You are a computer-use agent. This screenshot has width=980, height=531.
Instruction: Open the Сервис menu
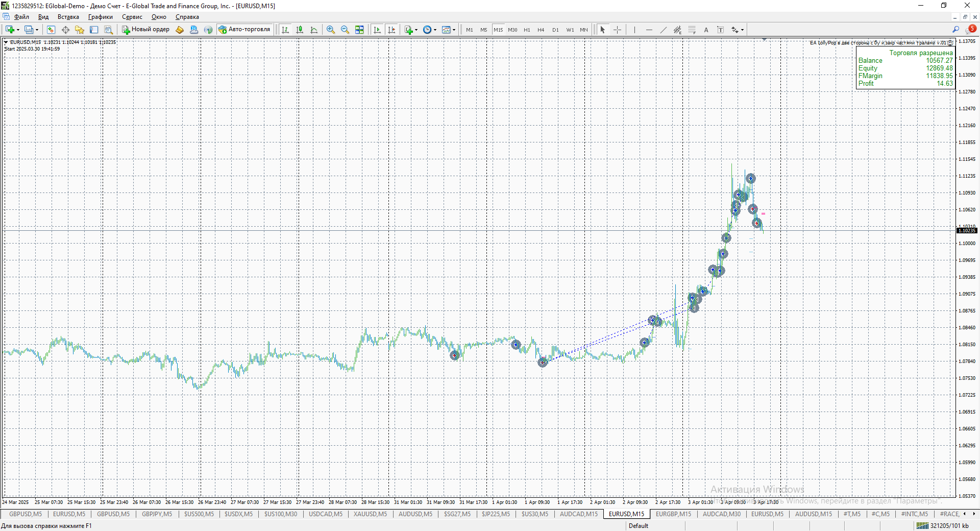(132, 17)
